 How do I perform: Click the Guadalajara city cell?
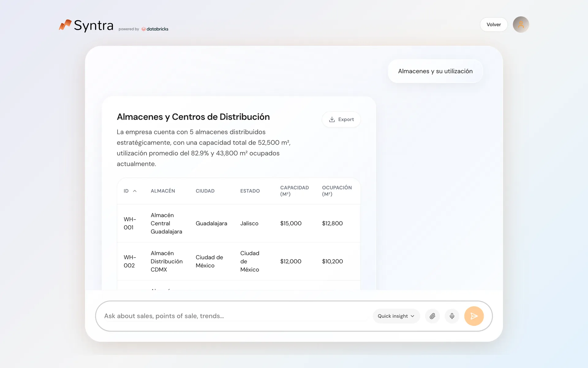pyautogui.click(x=211, y=223)
